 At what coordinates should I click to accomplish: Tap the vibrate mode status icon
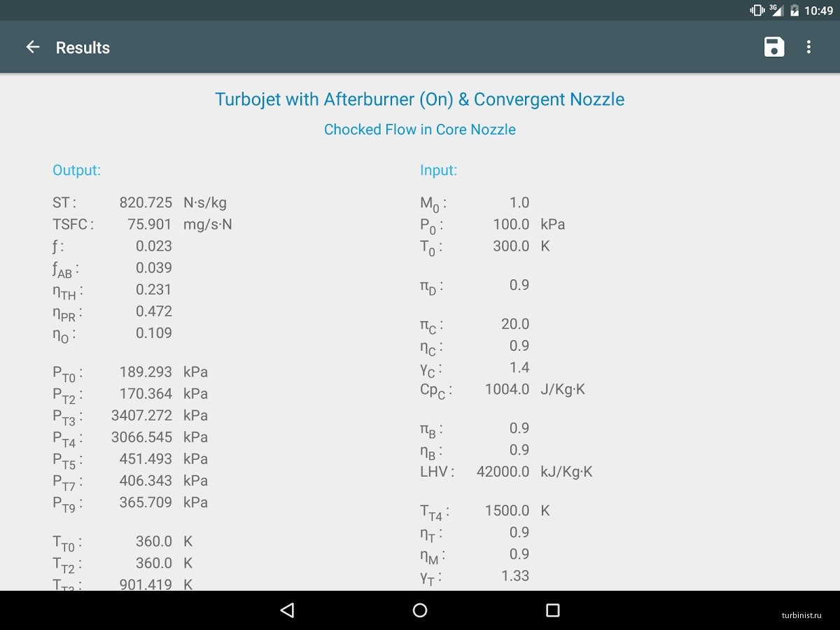(757, 10)
